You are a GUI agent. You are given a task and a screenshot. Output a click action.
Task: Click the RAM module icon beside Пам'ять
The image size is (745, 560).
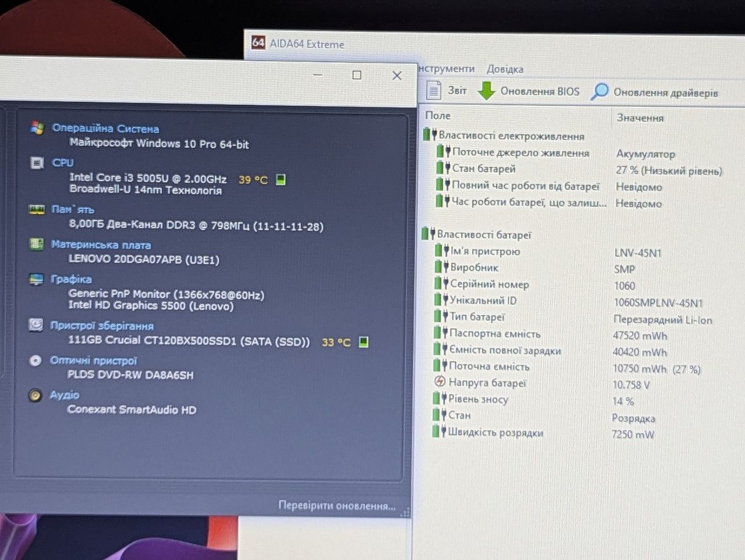coord(37,209)
